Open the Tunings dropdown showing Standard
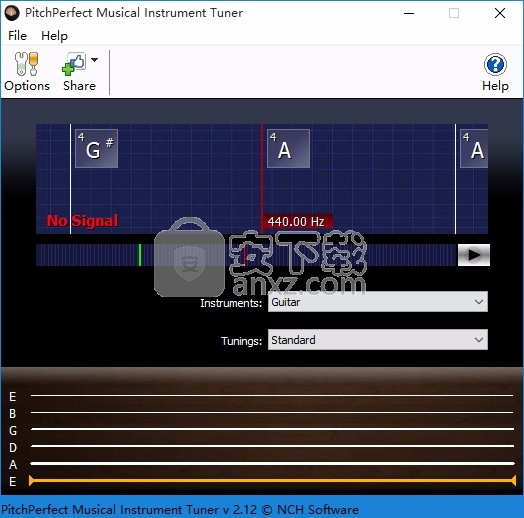Screen dimensions: 524x518 [x=378, y=340]
